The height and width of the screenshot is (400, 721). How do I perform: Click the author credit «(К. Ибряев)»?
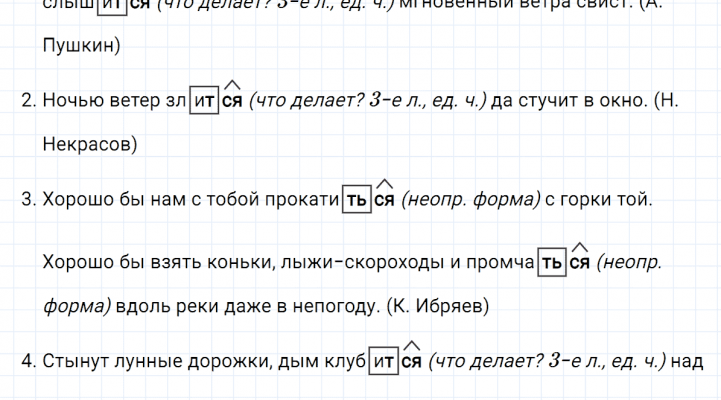(x=437, y=306)
